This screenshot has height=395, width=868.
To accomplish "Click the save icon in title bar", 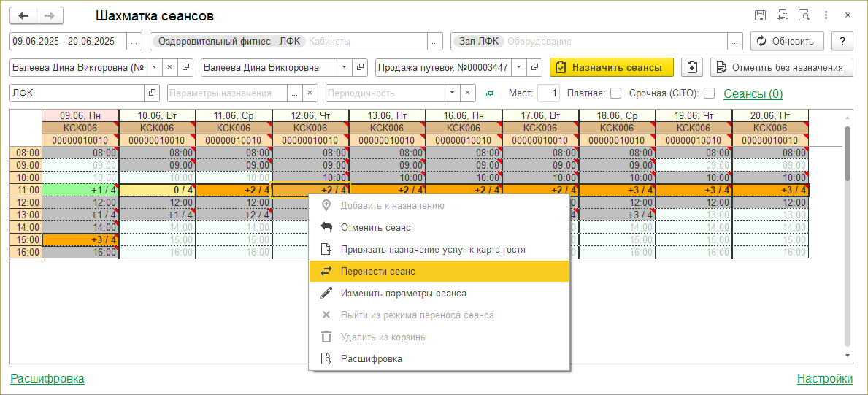I will [x=760, y=15].
